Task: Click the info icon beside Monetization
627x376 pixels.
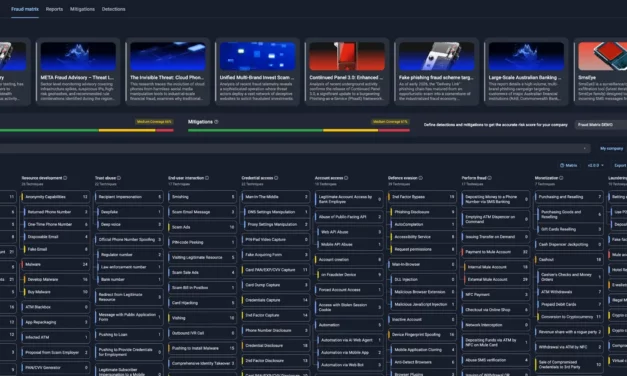Action: pyautogui.click(x=561, y=178)
